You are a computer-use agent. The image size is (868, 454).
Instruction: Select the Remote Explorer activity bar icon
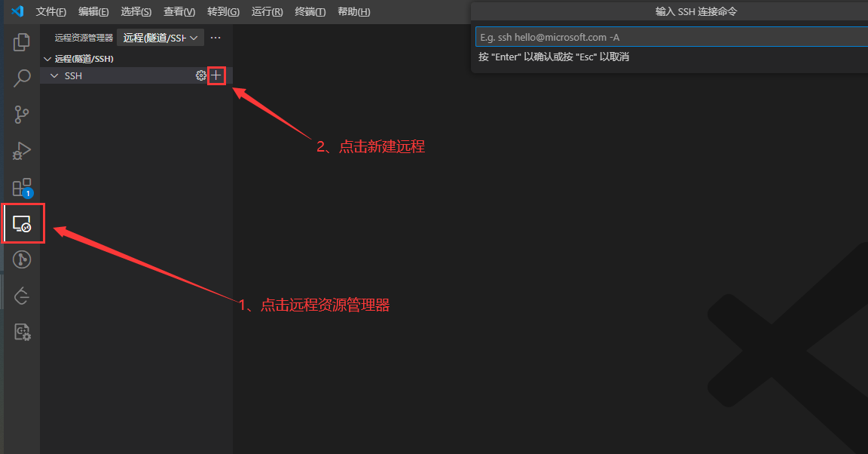point(22,223)
